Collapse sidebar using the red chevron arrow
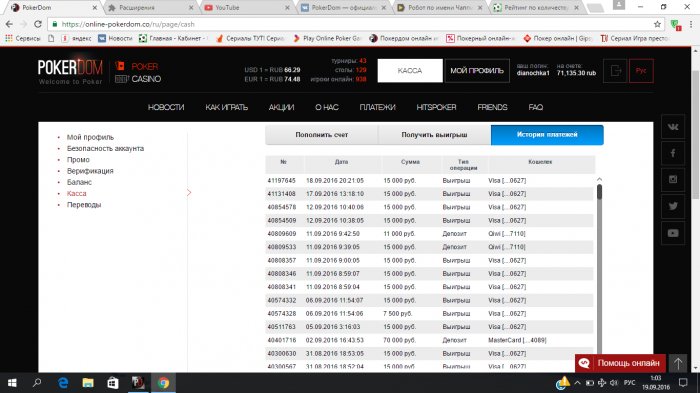 [189, 192]
